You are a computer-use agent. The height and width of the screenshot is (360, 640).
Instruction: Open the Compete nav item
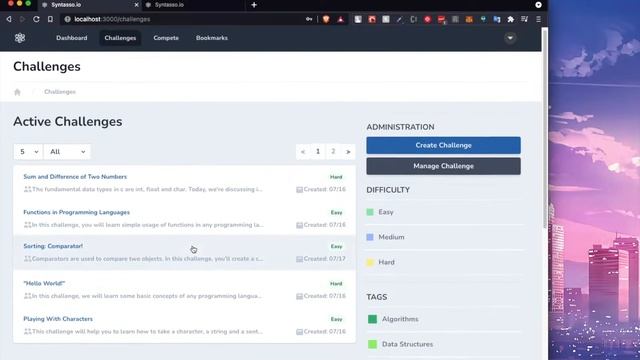pyautogui.click(x=166, y=38)
